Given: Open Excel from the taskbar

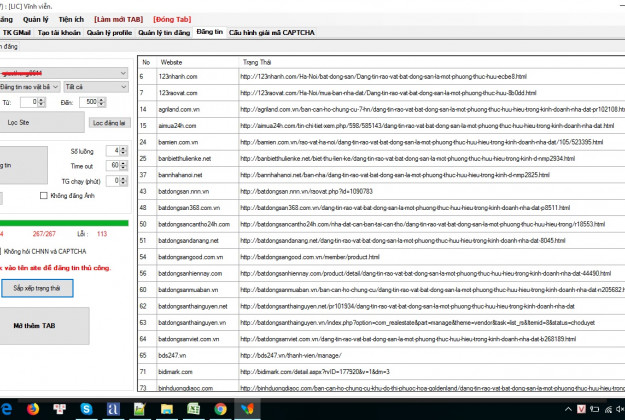Looking at the screenshot, I should 193,409.
